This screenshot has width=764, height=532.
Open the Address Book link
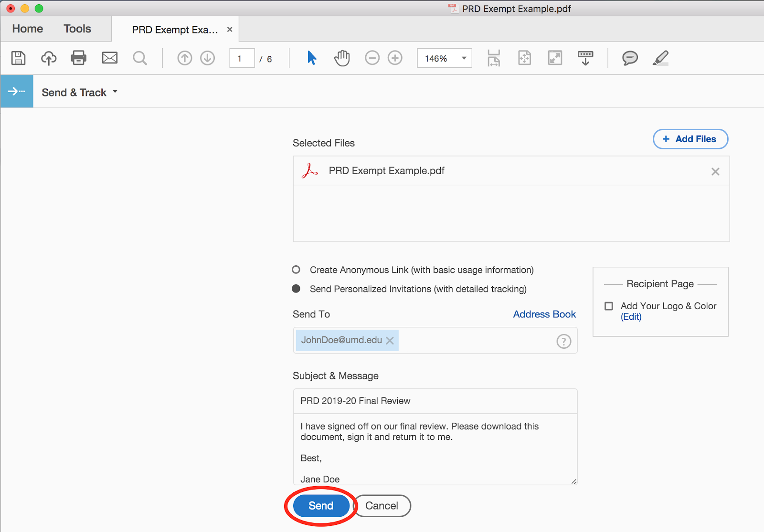544,314
